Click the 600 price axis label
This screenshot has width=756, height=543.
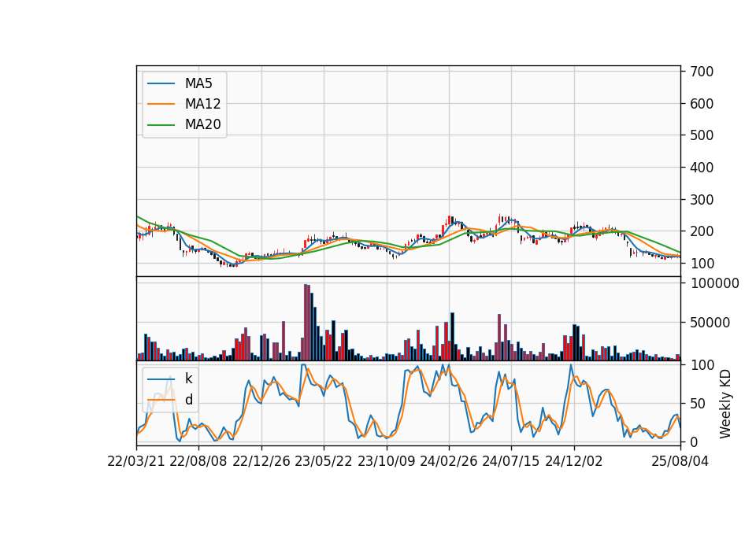[702, 104]
